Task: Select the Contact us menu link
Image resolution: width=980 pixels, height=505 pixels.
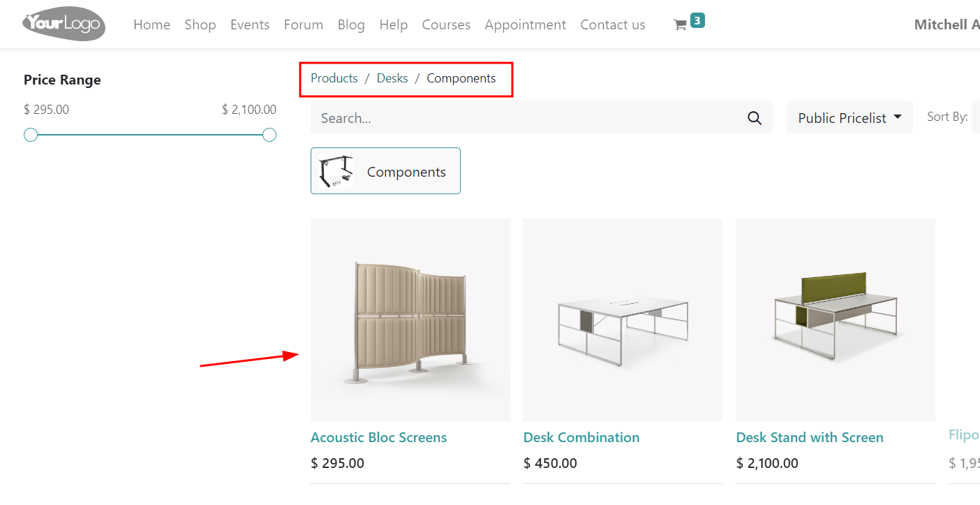Action: [612, 24]
